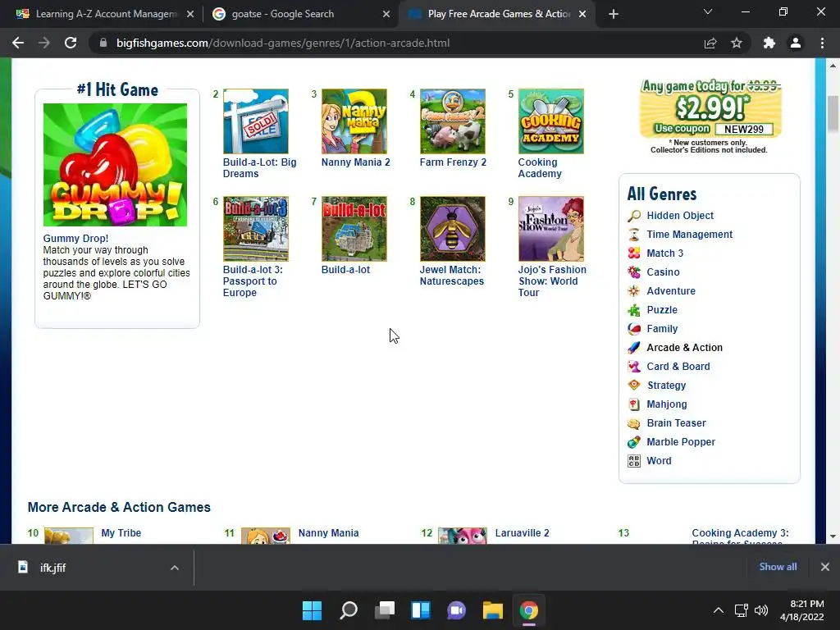Open File Explorer from the taskbar

click(493, 610)
